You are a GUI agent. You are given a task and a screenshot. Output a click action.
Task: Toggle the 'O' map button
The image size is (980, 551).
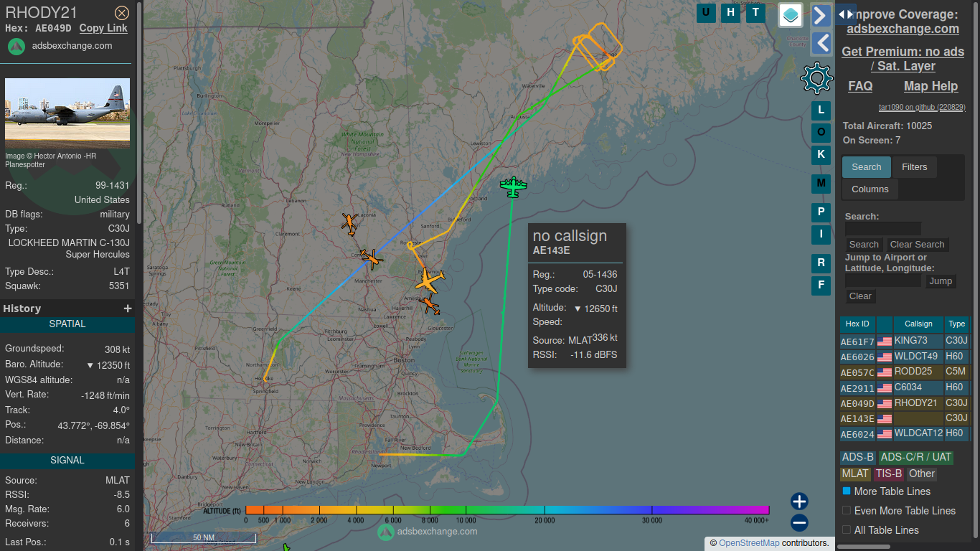pos(821,132)
